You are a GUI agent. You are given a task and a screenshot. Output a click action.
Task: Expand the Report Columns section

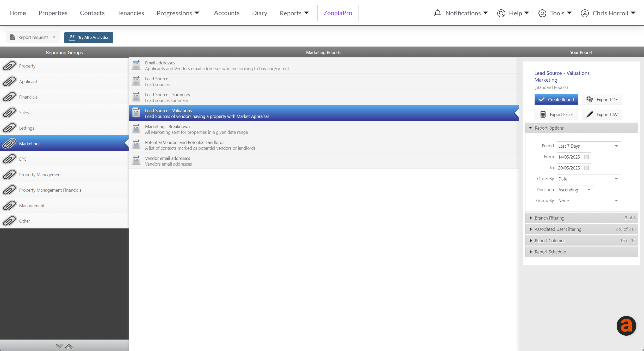pyautogui.click(x=581, y=240)
